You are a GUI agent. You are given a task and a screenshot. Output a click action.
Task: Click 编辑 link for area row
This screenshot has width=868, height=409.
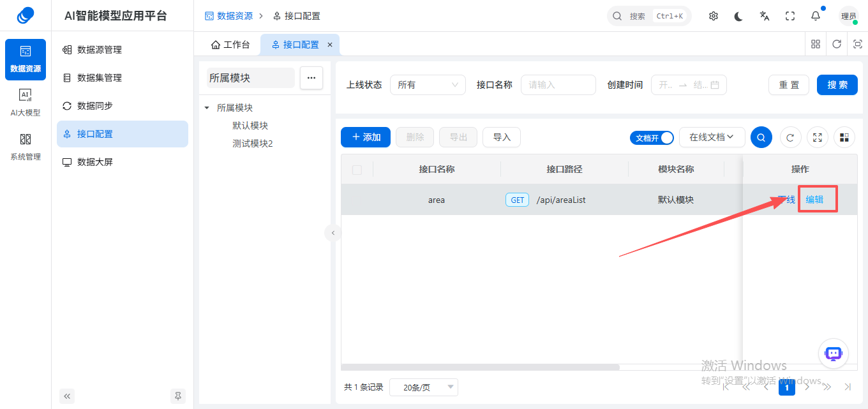[814, 200]
